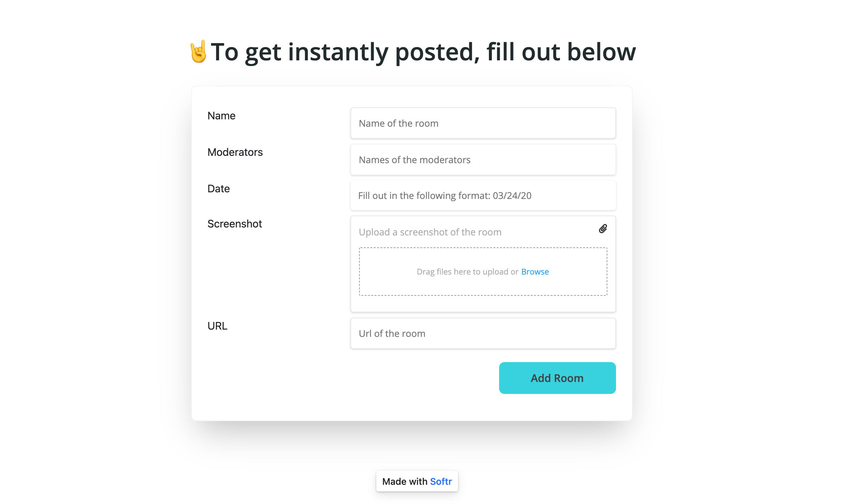Click the Browse link to upload files
843x504 pixels.
click(x=535, y=271)
